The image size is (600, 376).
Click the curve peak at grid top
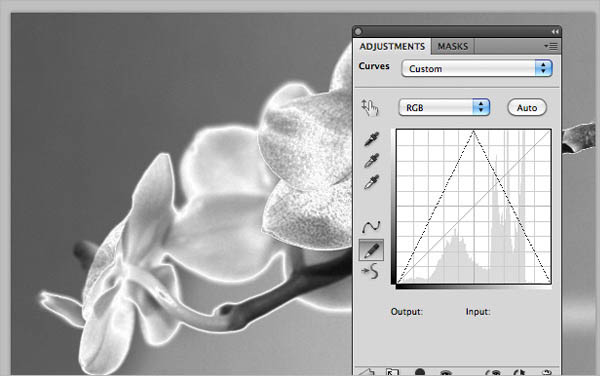(474, 131)
